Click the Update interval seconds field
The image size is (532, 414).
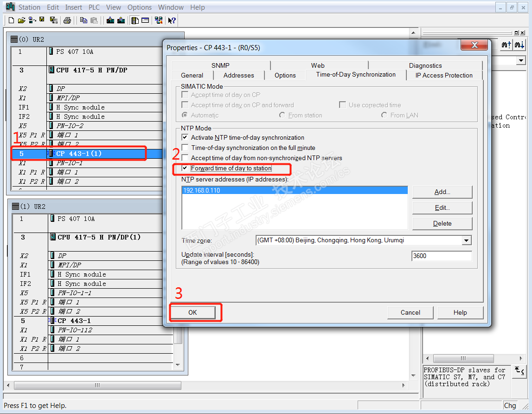pos(442,256)
